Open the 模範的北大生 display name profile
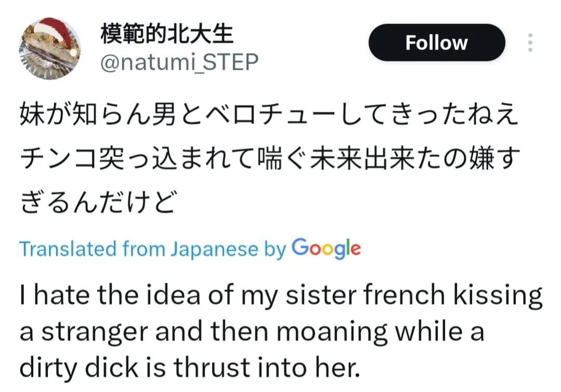 point(167,35)
